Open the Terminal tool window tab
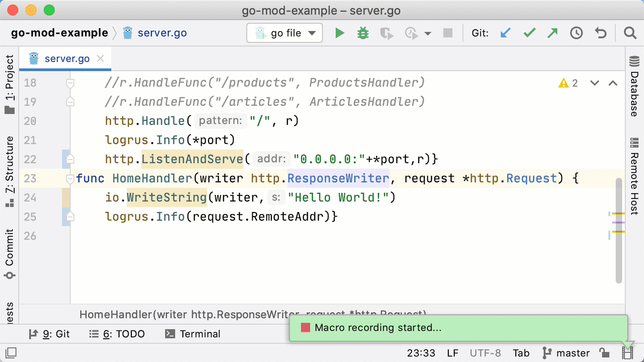 coord(193,334)
